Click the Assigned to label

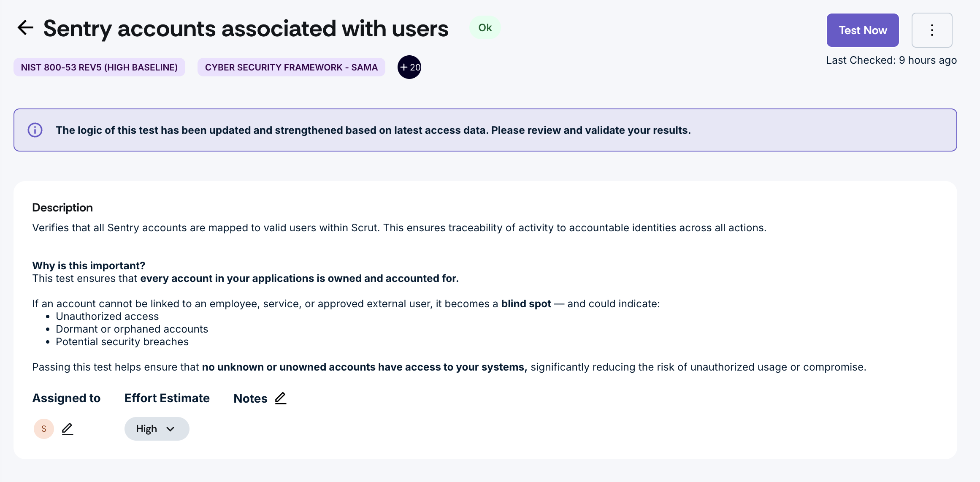66,398
